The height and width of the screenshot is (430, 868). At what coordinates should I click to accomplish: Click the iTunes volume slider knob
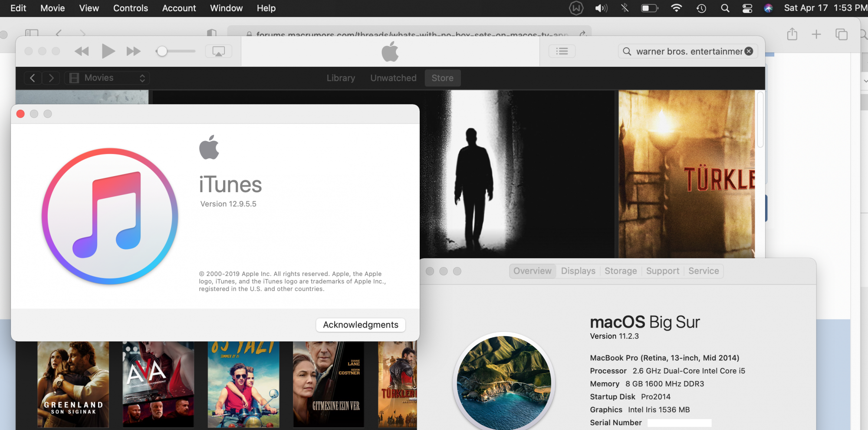click(x=162, y=51)
